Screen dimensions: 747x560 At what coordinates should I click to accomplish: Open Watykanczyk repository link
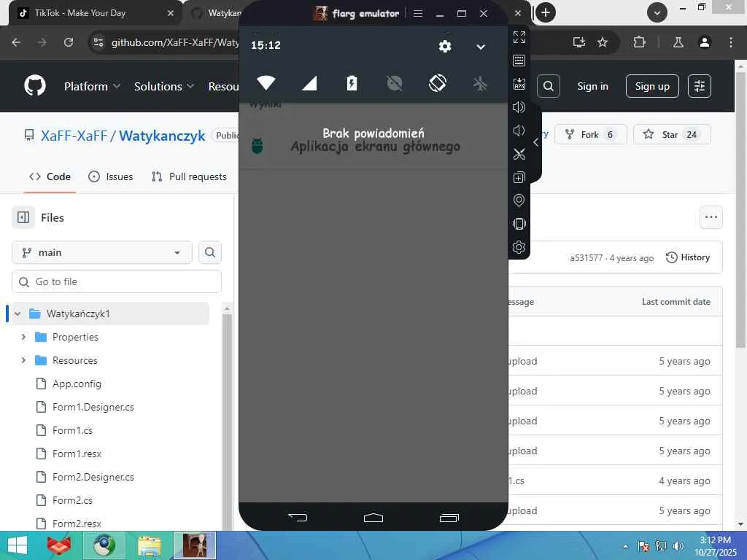[162, 136]
